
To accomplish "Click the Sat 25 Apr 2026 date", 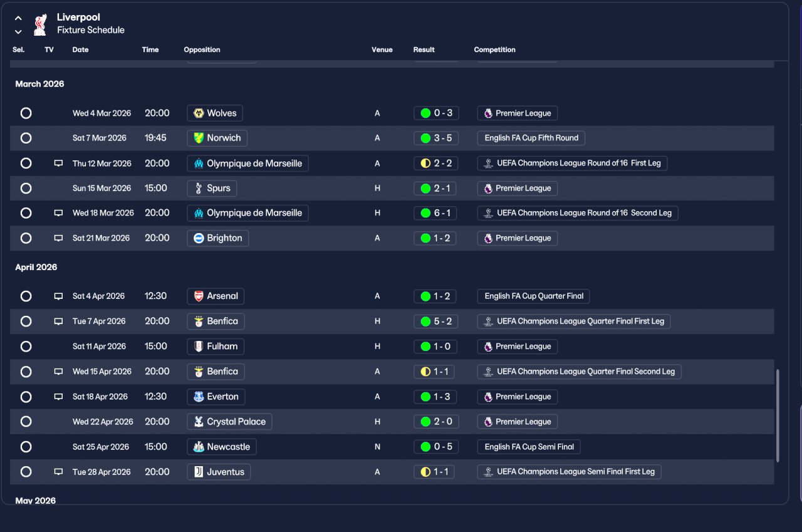I will [101, 447].
